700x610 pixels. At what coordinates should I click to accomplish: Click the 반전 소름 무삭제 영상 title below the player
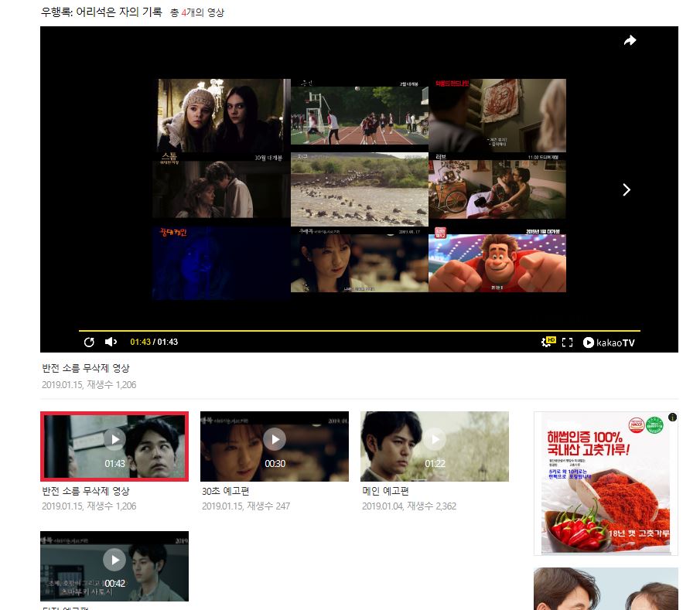pos(86,368)
